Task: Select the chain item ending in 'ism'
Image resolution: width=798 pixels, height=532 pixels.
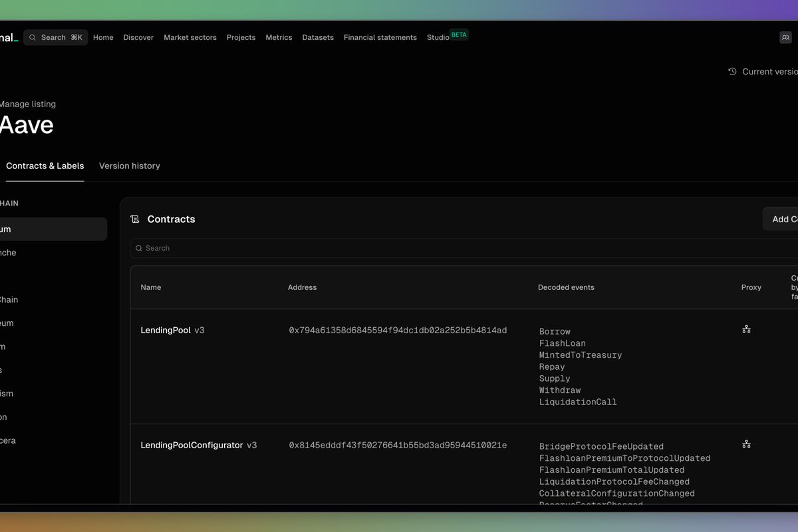Action: click(7, 394)
